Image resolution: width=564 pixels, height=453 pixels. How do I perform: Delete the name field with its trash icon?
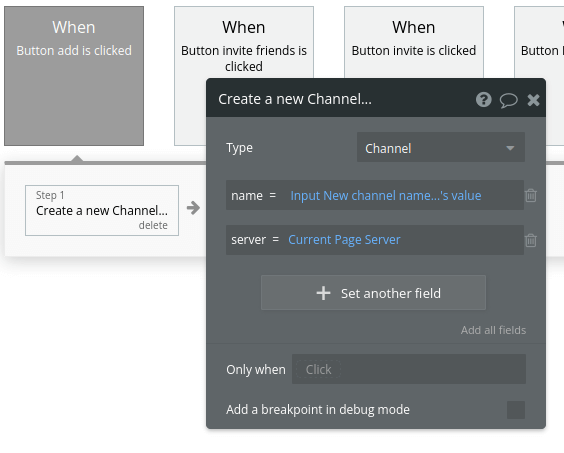pyautogui.click(x=531, y=195)
